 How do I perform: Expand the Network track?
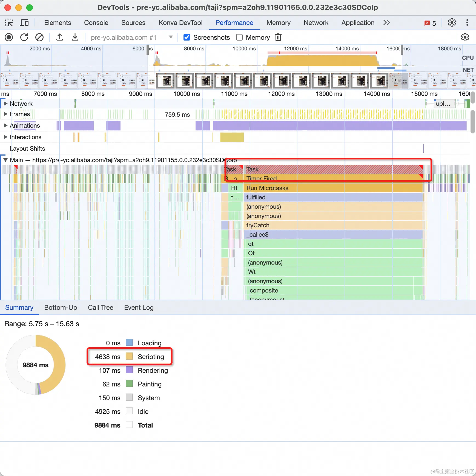5,104
